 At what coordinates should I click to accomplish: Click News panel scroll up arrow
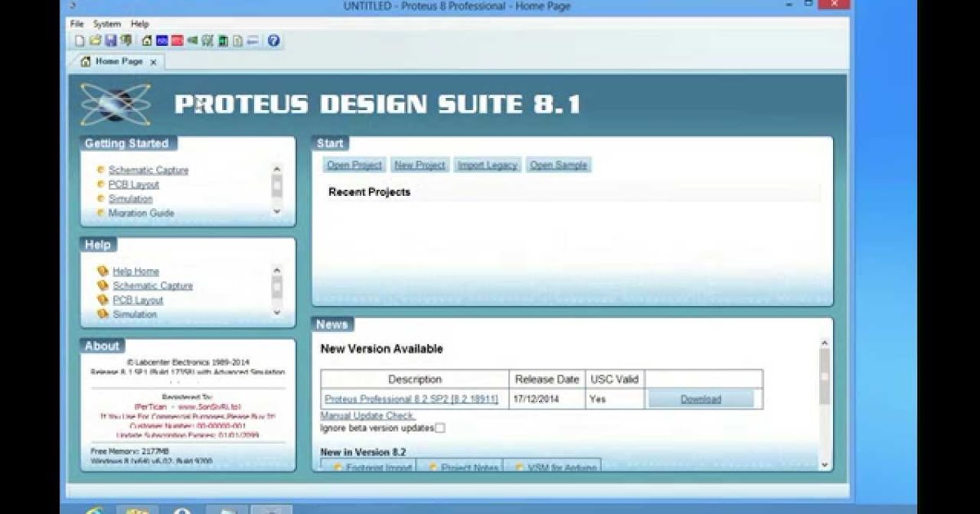824,343
